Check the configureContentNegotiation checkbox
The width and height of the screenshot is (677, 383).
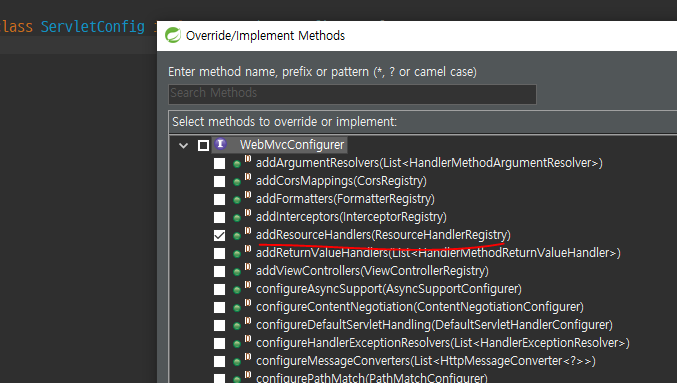(219, 307)
